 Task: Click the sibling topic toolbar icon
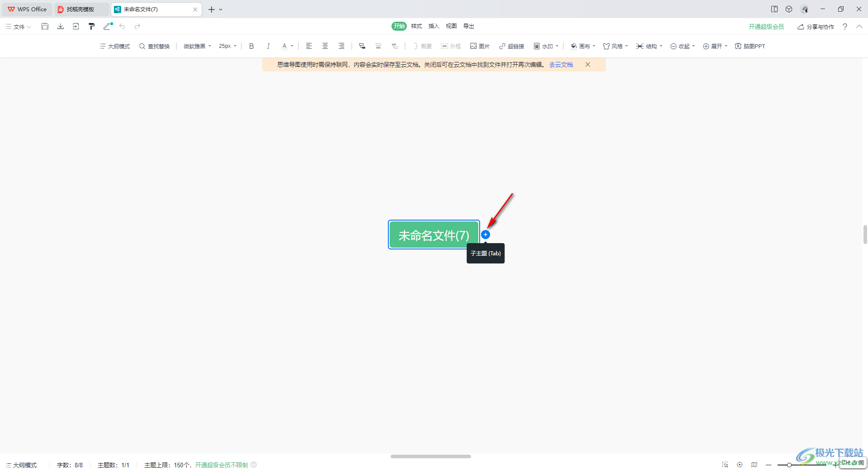[x=378, y=46]
